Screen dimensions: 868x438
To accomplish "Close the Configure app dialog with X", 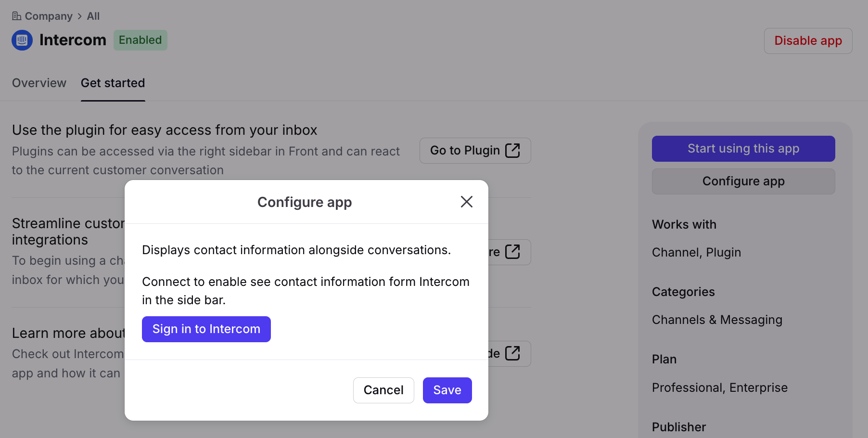I will point(466,202).
